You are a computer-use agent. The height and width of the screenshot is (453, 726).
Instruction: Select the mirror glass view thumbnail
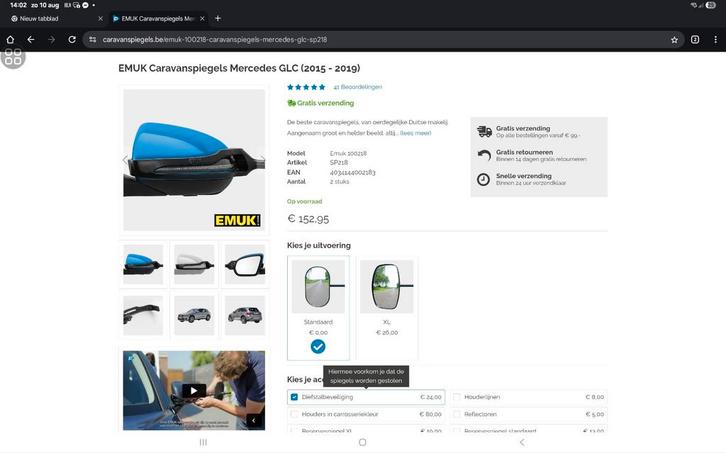245,264
